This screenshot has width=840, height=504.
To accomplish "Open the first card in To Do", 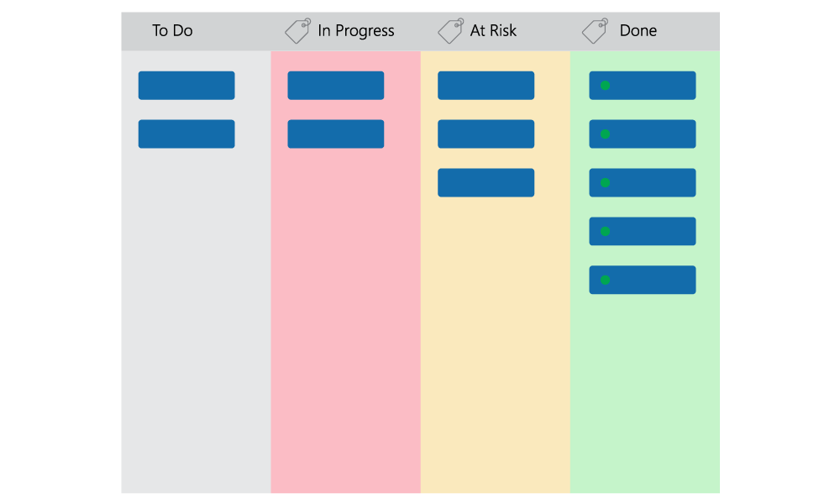I will point(186,86).
